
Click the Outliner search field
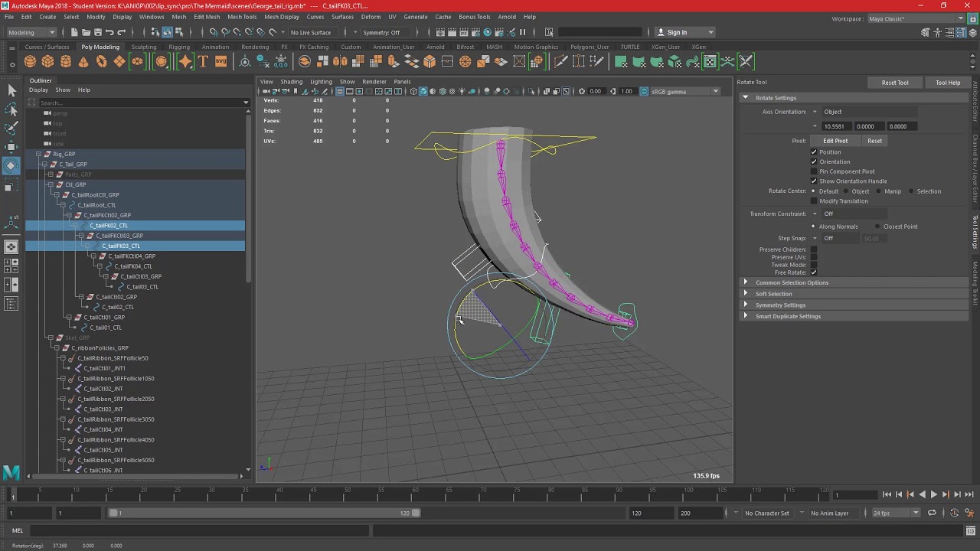pos(140,103)
